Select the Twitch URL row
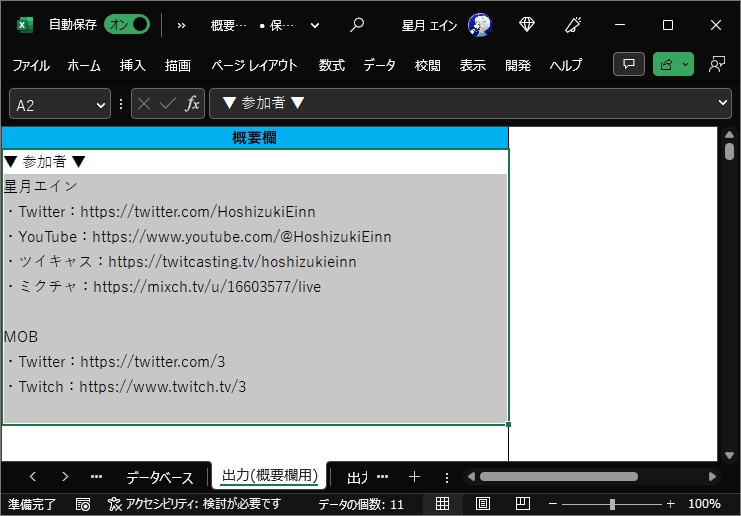 [x=255, y=387]
